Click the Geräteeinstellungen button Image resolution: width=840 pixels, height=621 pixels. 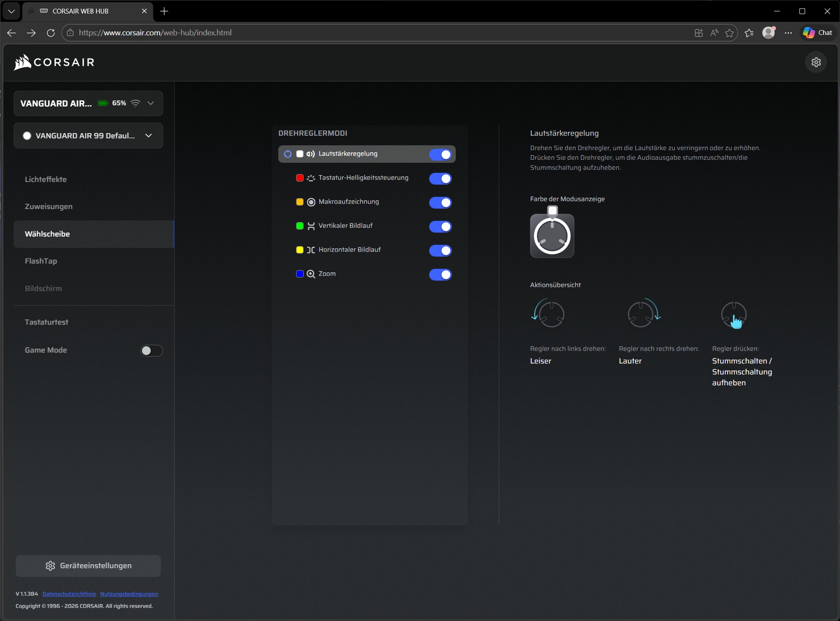(x=88, y=566)
